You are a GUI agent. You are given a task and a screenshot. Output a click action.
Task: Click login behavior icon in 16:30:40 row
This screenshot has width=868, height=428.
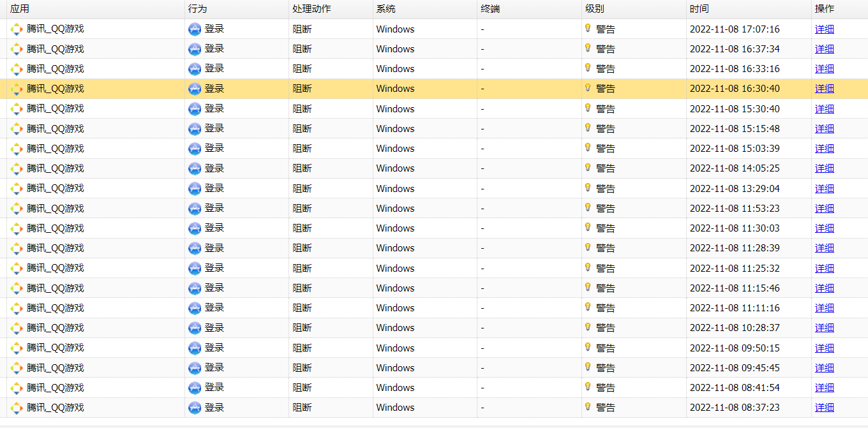195,89
